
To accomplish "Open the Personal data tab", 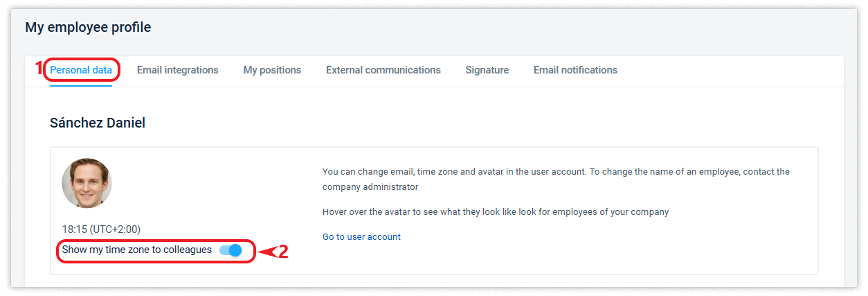I will click(81, 70).
